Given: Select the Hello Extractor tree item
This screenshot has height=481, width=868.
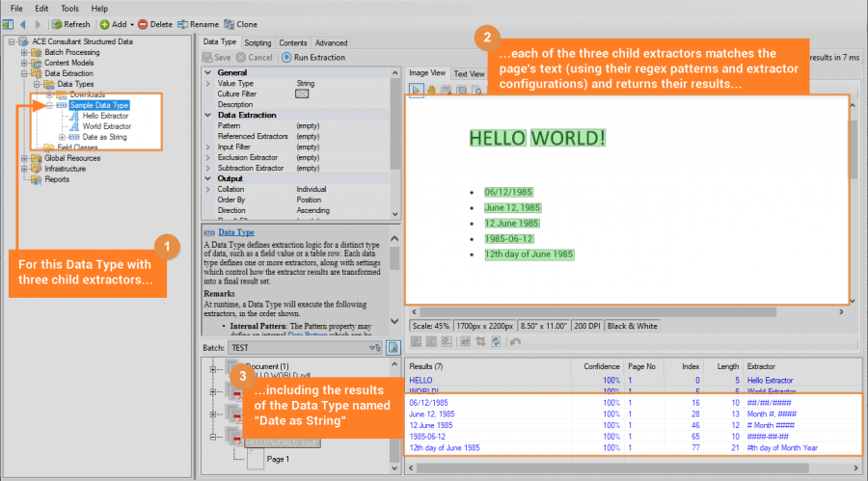Looking at the screenshot, I should click(106, 116).
